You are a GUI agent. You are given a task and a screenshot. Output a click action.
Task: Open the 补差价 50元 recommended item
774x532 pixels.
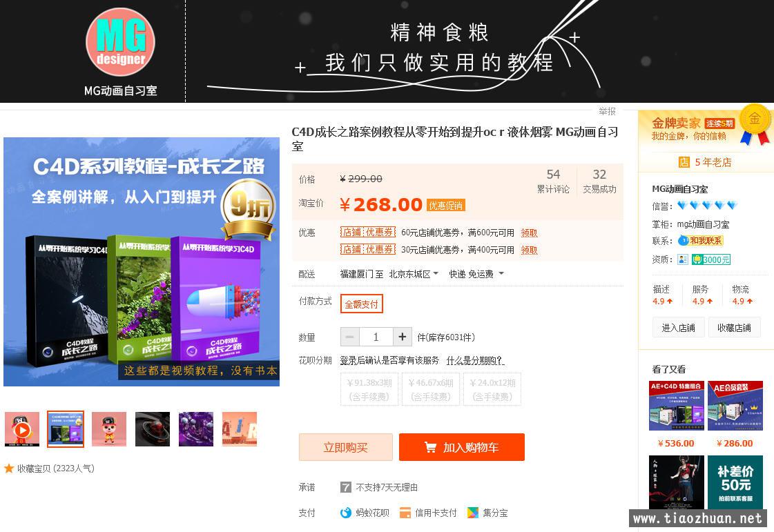pos(735,482)
